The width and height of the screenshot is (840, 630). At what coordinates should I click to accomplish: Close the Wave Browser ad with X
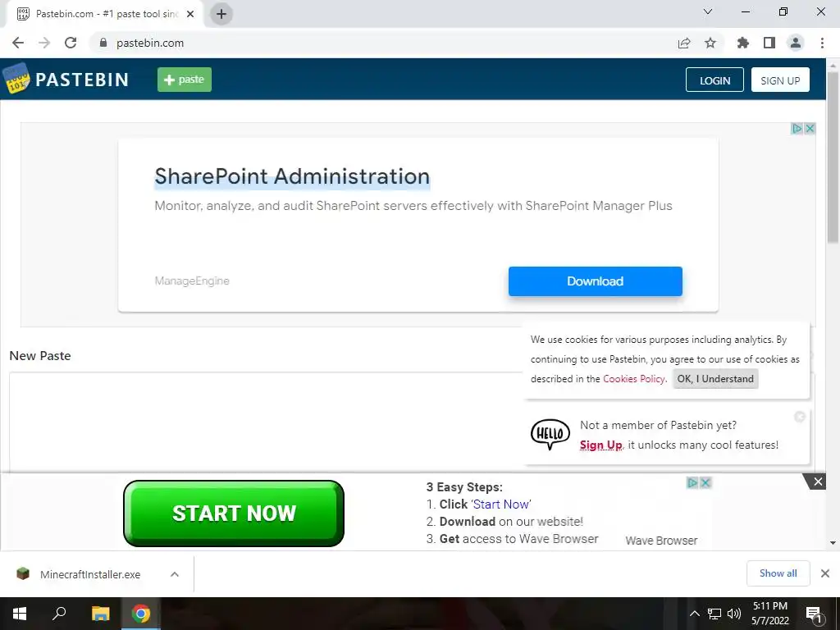click(705, 482)
